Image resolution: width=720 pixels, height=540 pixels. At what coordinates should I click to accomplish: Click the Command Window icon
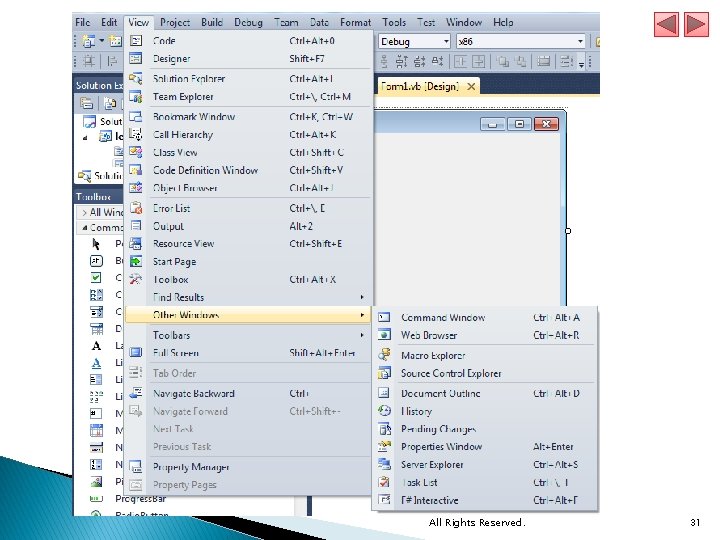pos(384,317)
